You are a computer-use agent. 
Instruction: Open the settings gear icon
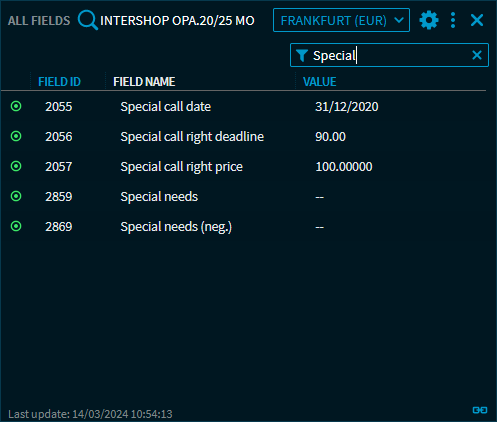[x=429, y=20]
